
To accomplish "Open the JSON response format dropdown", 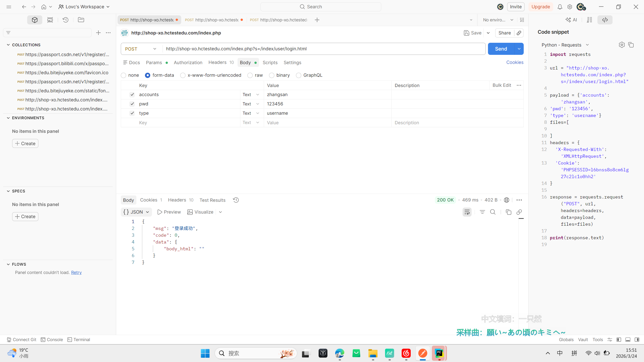I will (136, 212).
